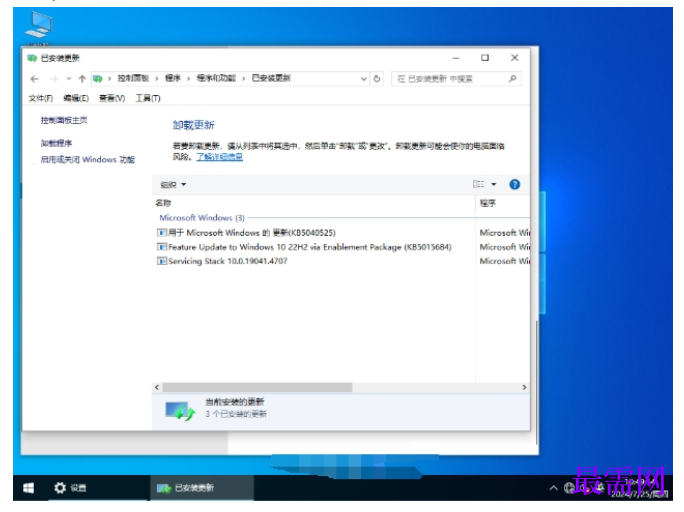
Task: Open 启用或关闭 Windows 功能 link
Action: 88,160
